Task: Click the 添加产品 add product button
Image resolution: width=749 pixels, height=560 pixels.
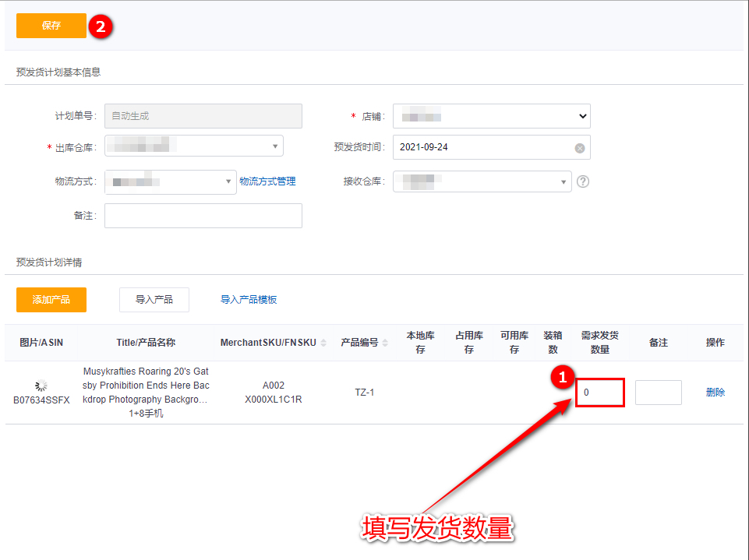Action: [51, 300]
